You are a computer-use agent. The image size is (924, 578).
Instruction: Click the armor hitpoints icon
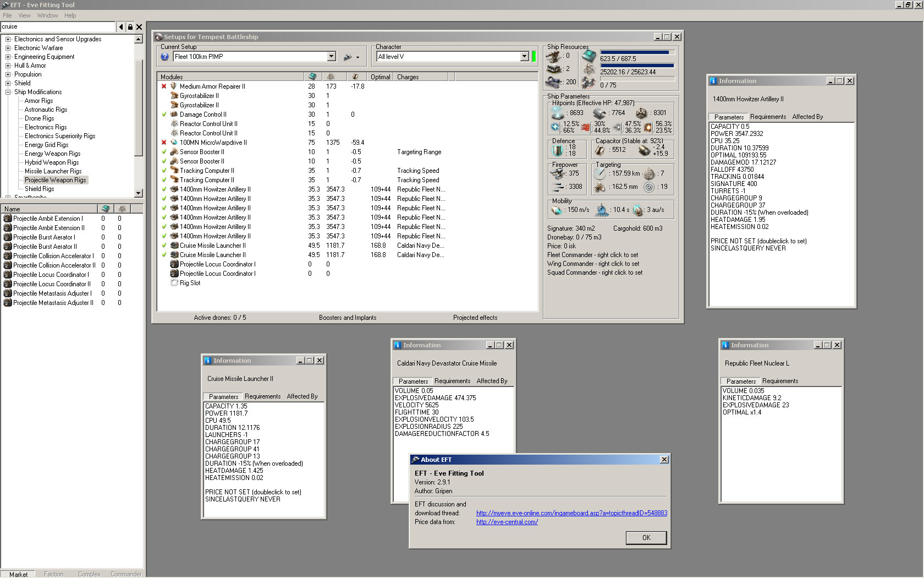tap(599, 113)
